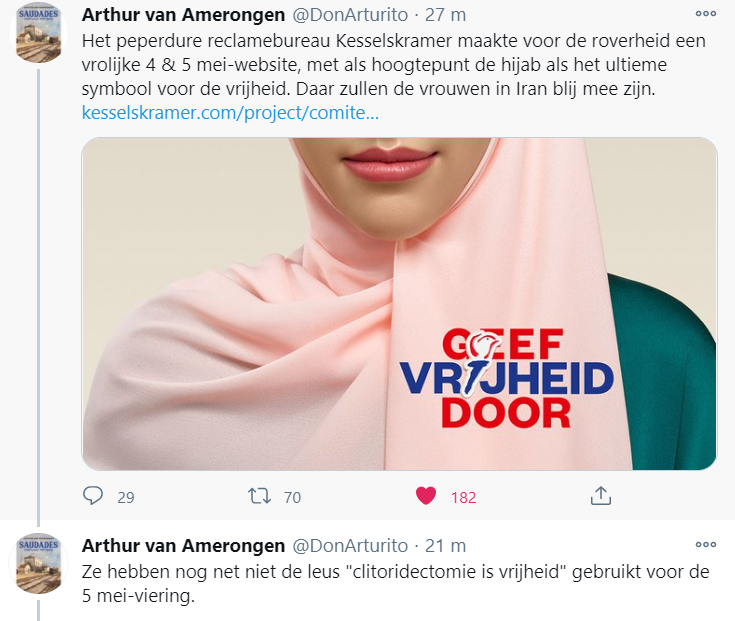Open Arthur van Amerongen name on first tweet
The height and width of the screenshot is (621, 735).
click(x=183, y=15)
